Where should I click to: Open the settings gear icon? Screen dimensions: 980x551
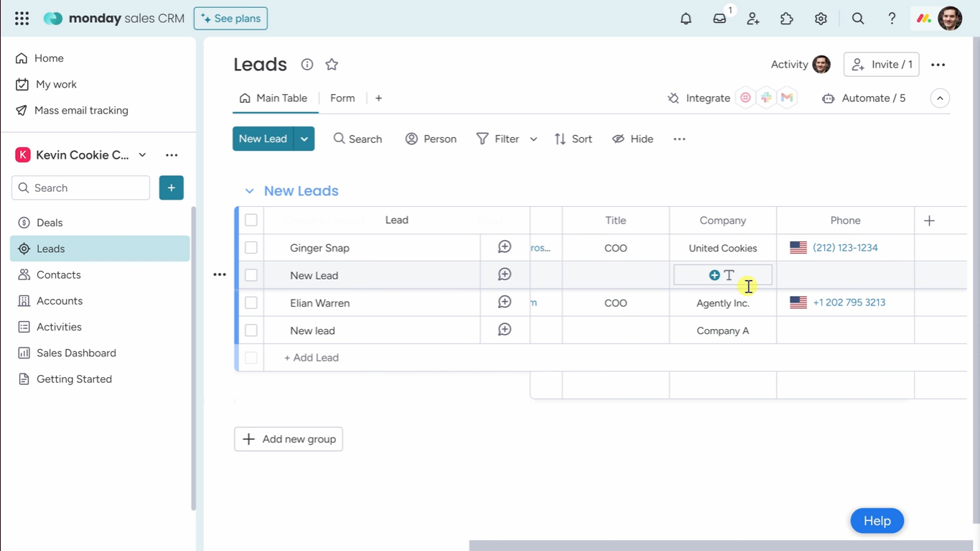(820, 18)
